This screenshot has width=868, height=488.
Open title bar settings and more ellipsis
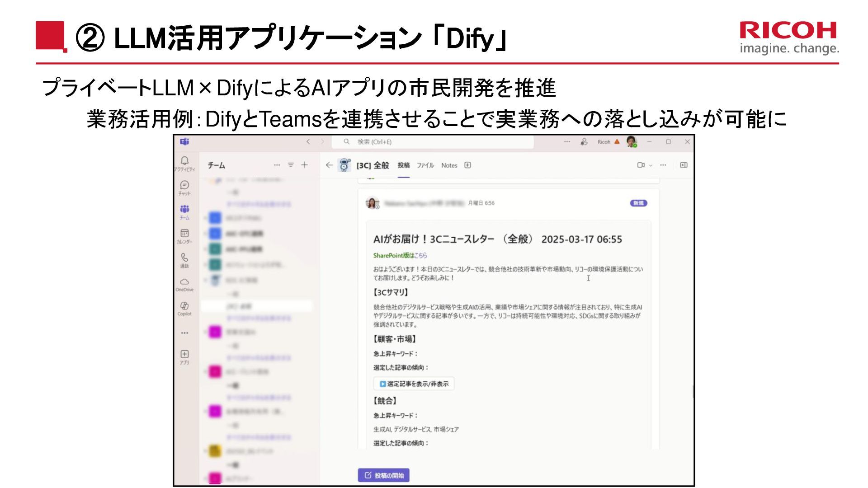click(x=567, y=142)
